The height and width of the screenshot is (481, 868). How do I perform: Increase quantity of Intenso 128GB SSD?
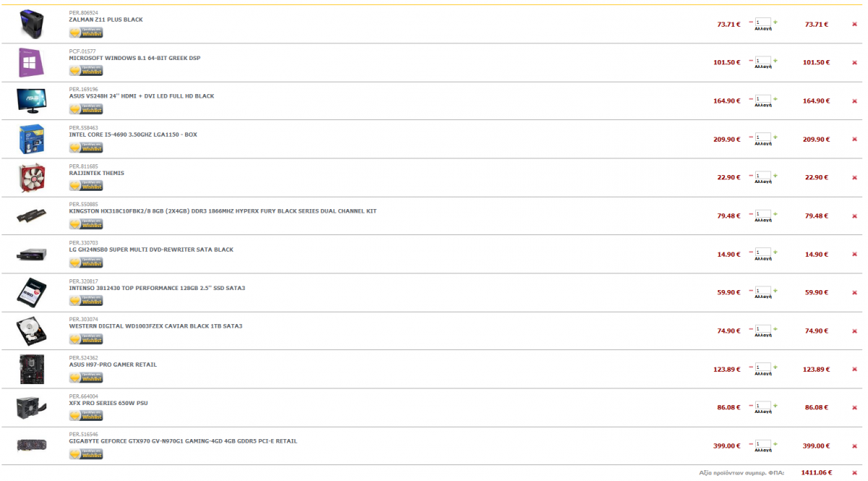(775, 291)
